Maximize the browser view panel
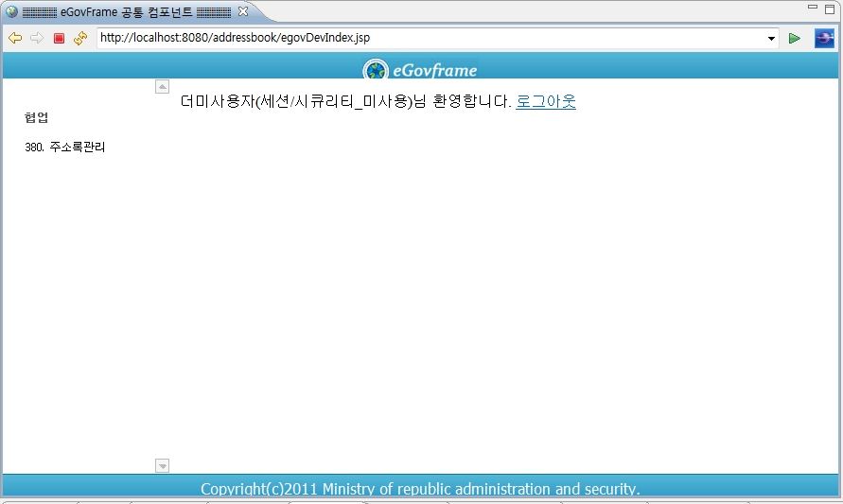Screen dimensions: 843x504 (830, 8)
